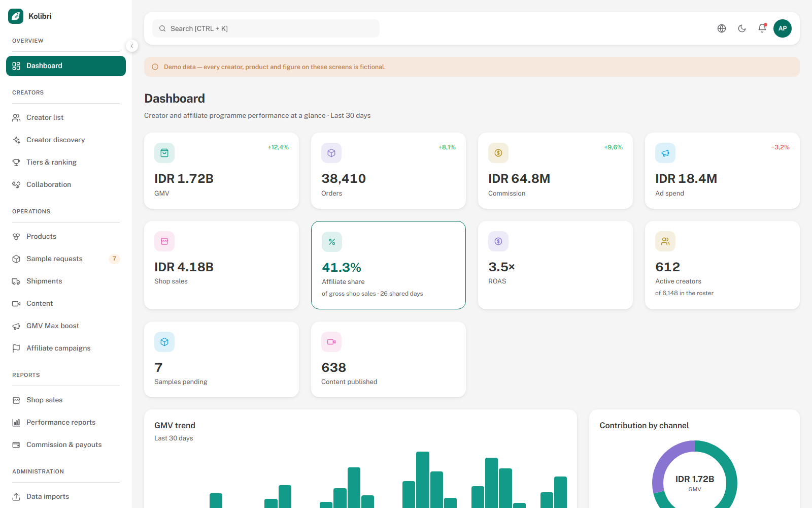Open the language globe icon
Image resolution: width=812 pixels, height=508 pixels.
[722, 28]
